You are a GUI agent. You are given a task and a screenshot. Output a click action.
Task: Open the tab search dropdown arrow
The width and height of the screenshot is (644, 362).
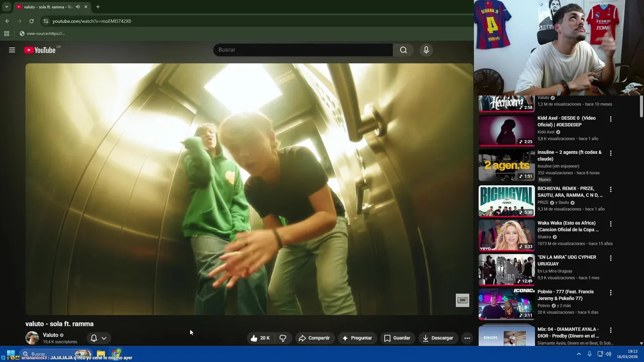pyautogui.click(x=6, y=7)
